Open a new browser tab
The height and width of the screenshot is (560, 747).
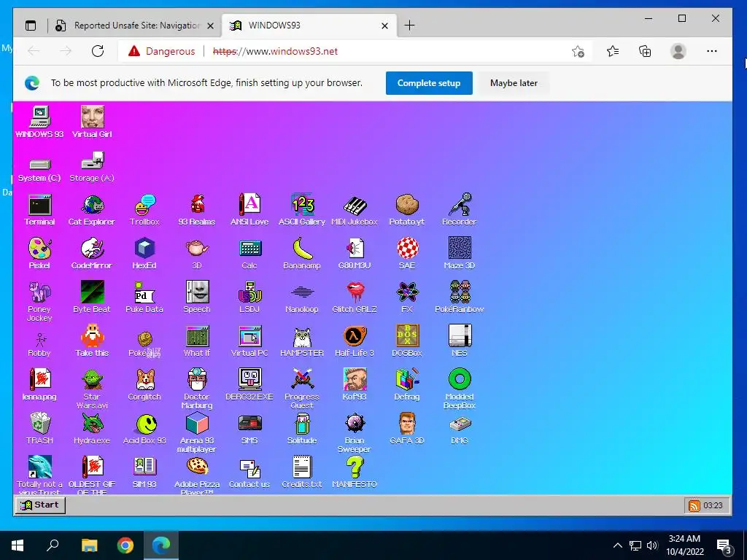click(x=409, y=26)
